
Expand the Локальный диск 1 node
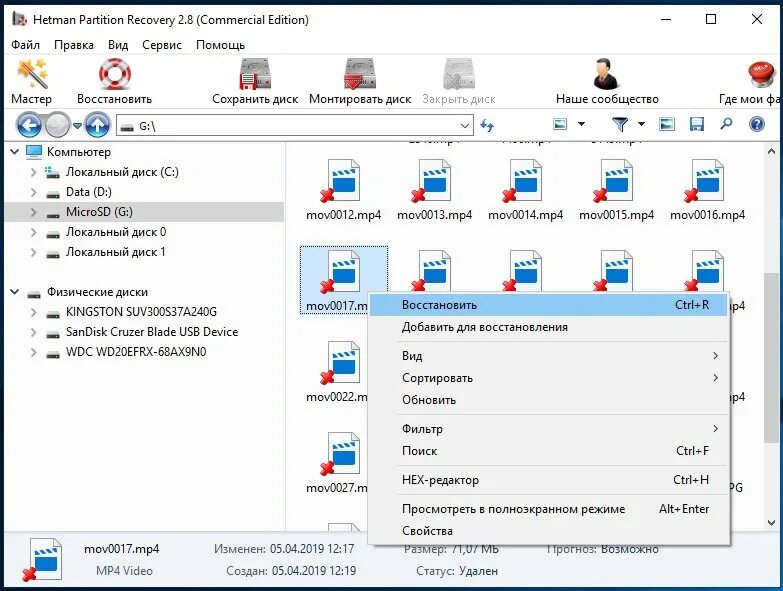point(33,252)
